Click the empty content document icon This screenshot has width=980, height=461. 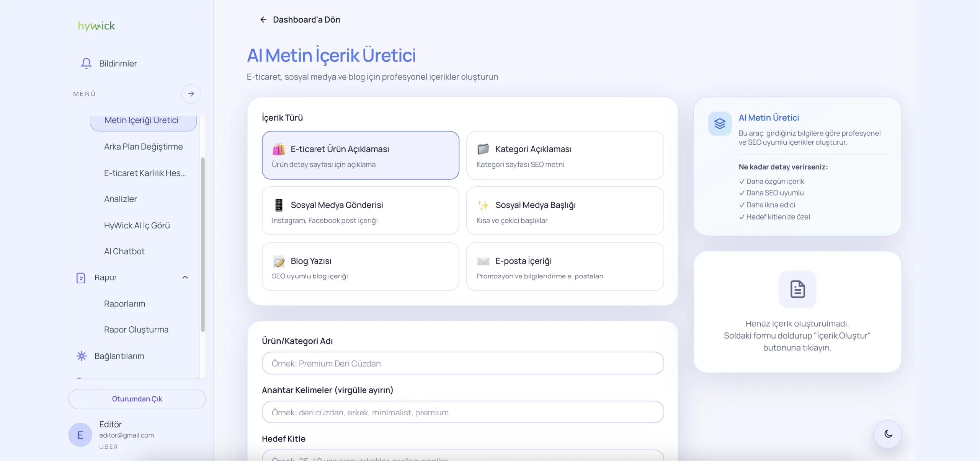pos(797,289)
